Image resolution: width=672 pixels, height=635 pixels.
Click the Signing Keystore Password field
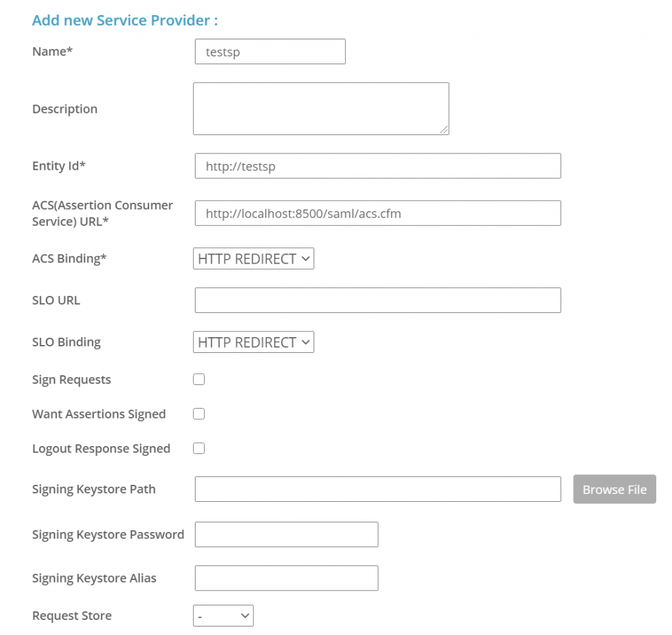point(286,534)
